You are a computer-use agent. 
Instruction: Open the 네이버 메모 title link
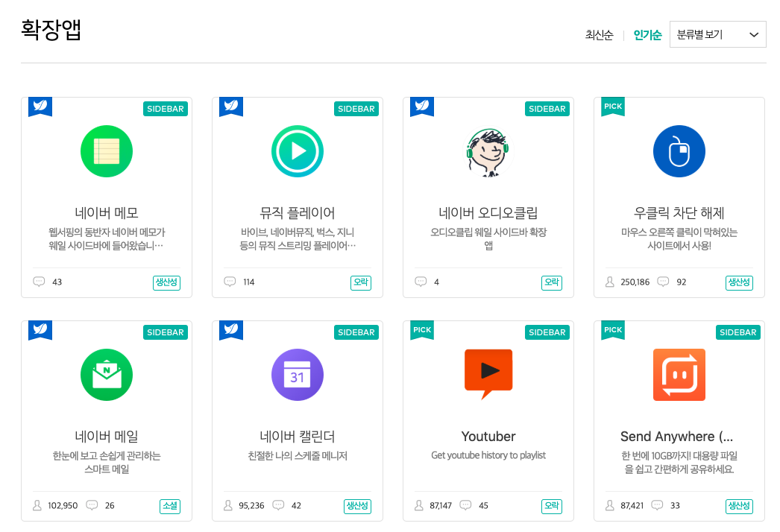[107, 213]
